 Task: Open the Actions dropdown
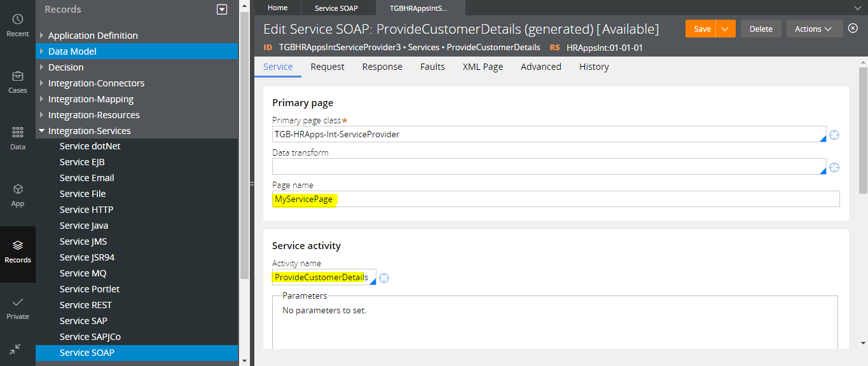(814, 29)
